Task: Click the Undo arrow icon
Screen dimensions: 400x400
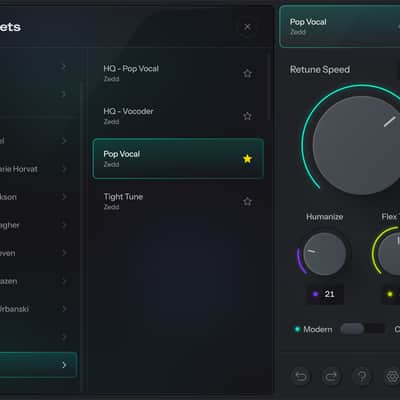Action: pos(301,376)
